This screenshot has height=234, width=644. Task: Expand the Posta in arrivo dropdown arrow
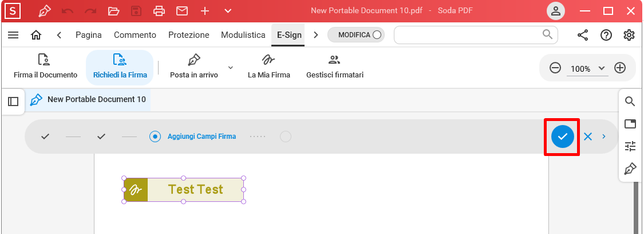(231, 67)
